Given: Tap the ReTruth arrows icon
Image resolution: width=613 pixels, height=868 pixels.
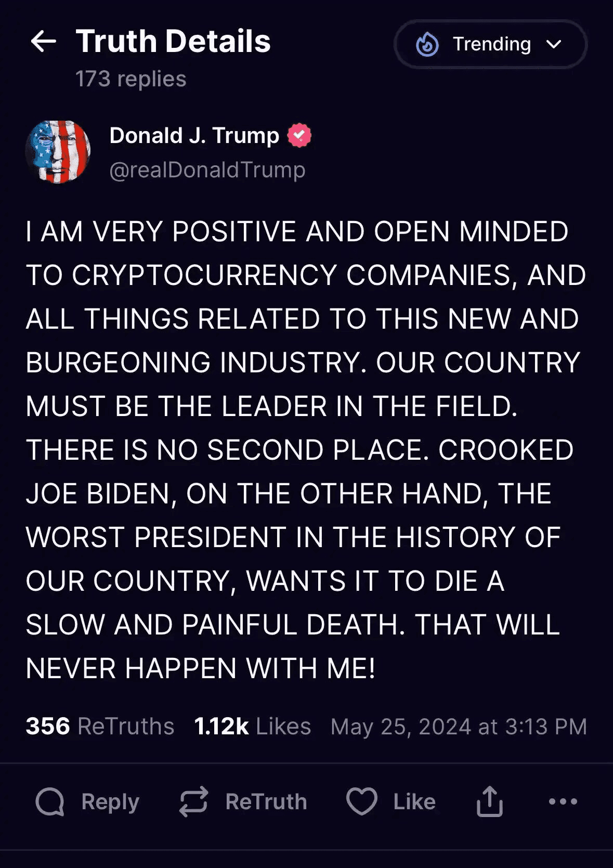Looking at the screenshot, I should pyautogui.click(x=193, y=801).
